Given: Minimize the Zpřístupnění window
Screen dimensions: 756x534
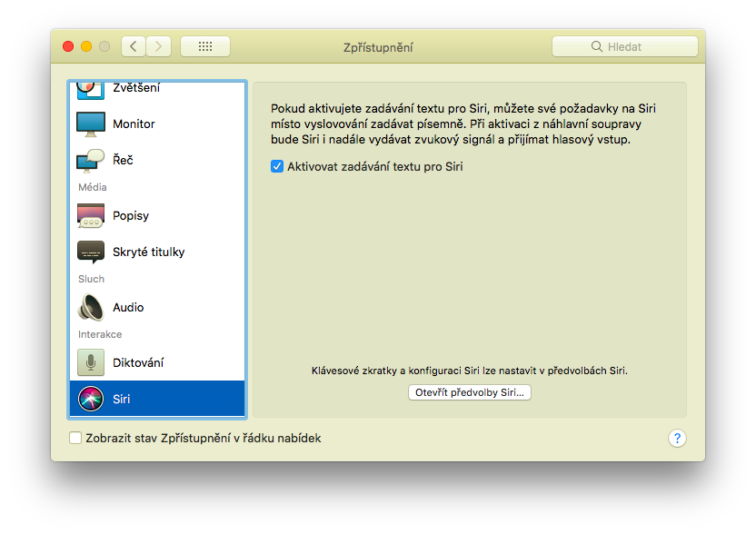Looking at the screenshot, I should pos(87,45).
